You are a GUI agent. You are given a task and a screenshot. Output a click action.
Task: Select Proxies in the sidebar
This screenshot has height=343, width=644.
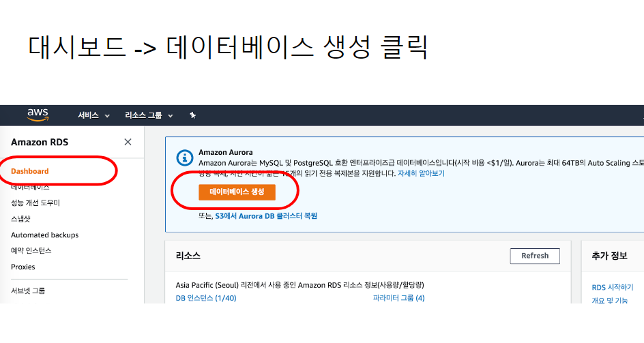[23, 267]
